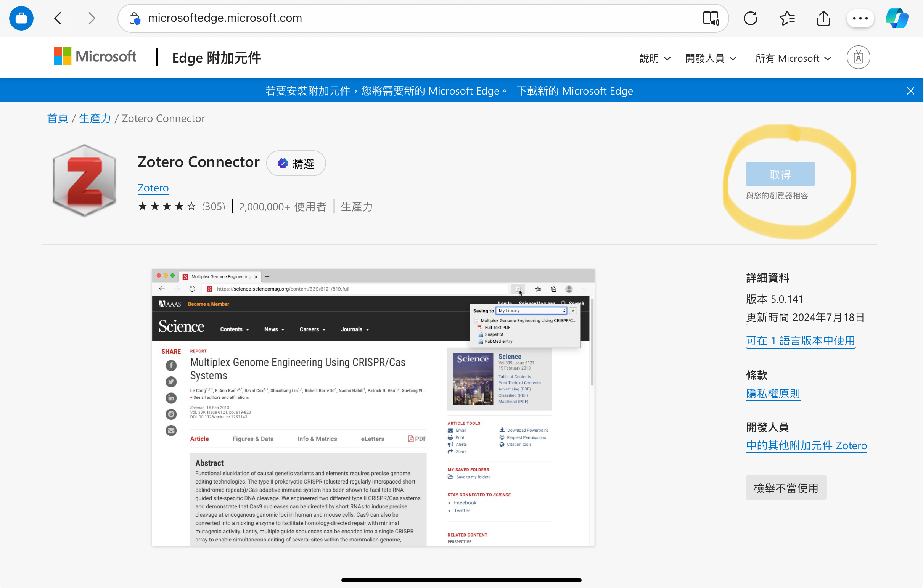This screenshot has width=923, height=588.
Task: Open the 下載新的 Microsoft Edge link
Action: 574,91
